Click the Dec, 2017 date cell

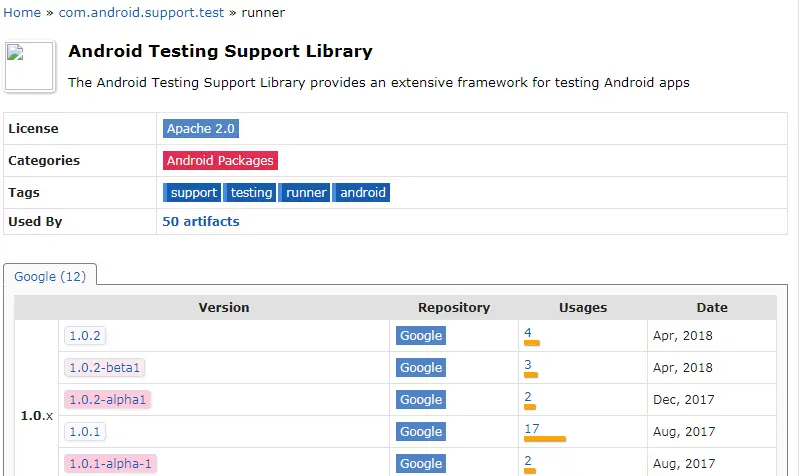683,399
